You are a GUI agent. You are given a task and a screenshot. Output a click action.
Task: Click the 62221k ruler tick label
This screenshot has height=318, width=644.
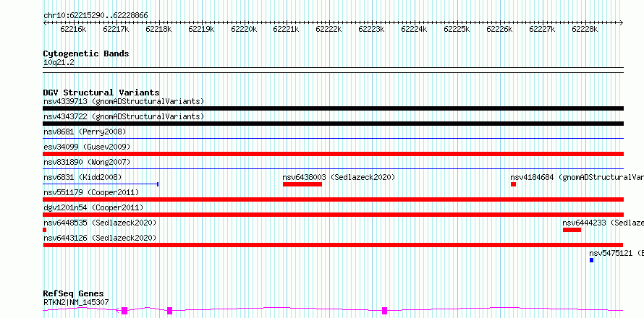coord(286,29)
